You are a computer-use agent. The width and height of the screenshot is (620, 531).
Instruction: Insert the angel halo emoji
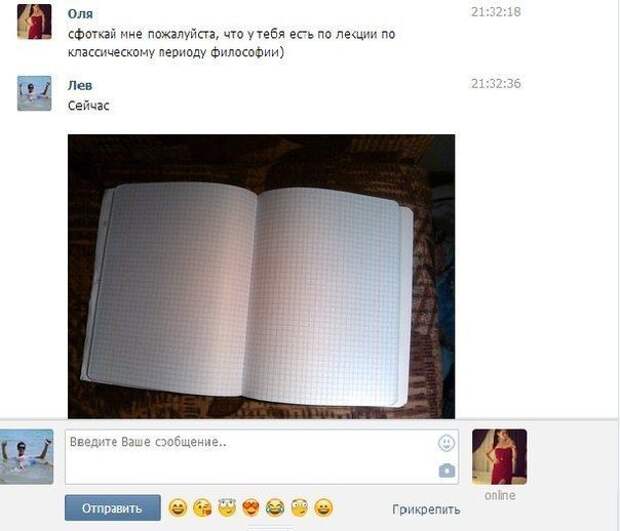(227, 507)
